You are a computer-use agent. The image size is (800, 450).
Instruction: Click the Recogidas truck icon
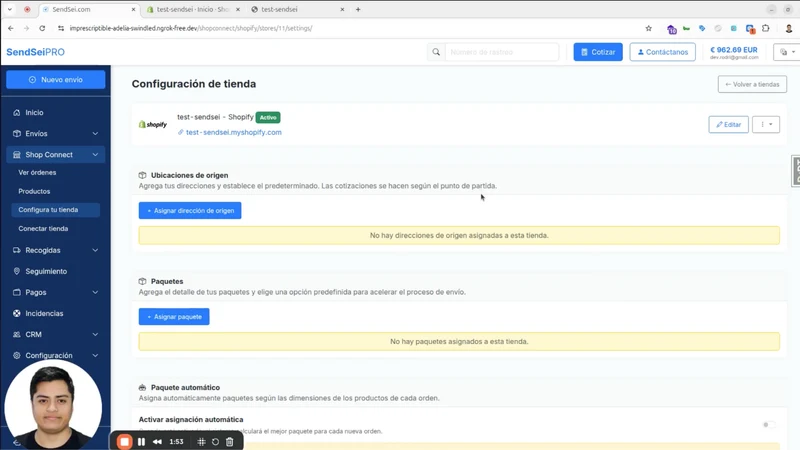tap(17, 250)
